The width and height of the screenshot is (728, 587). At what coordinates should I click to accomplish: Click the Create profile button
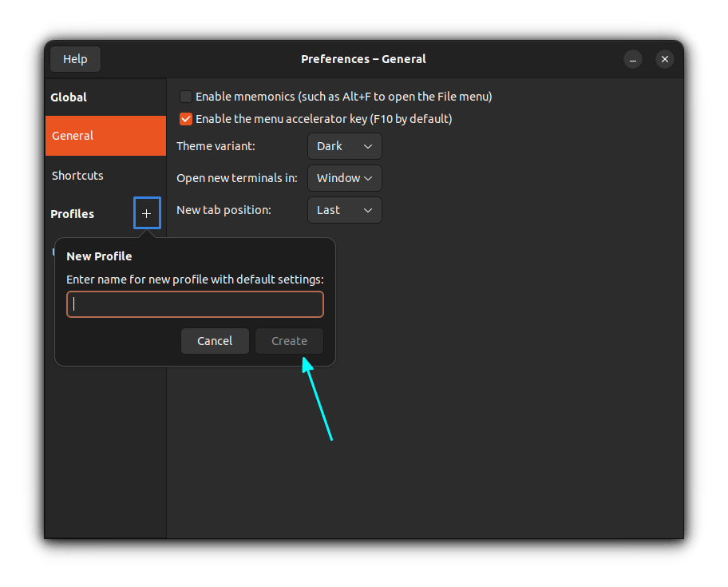289,341
